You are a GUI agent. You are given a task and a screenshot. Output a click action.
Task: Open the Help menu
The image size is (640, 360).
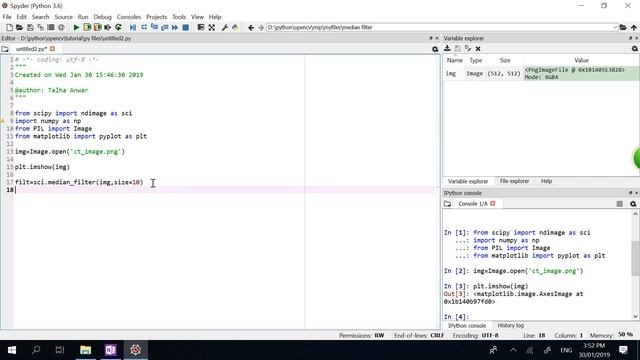(215, 17)
